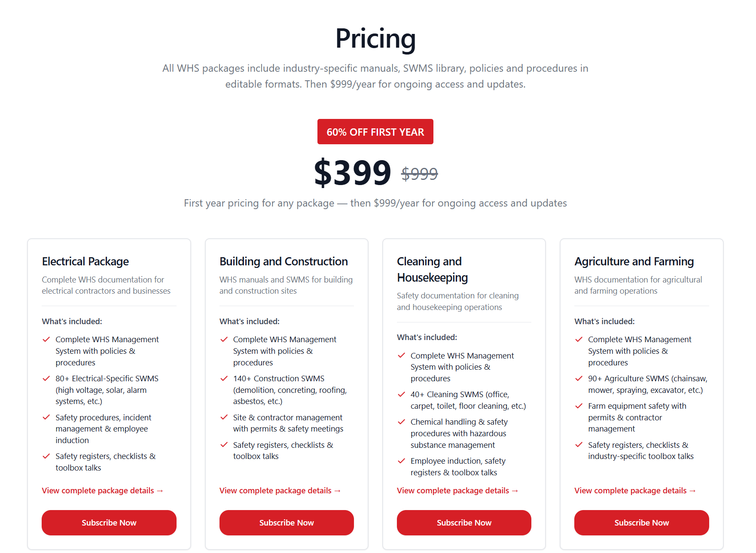
Task: View complete Electrical Package details link
Action: tap(102, 490)
